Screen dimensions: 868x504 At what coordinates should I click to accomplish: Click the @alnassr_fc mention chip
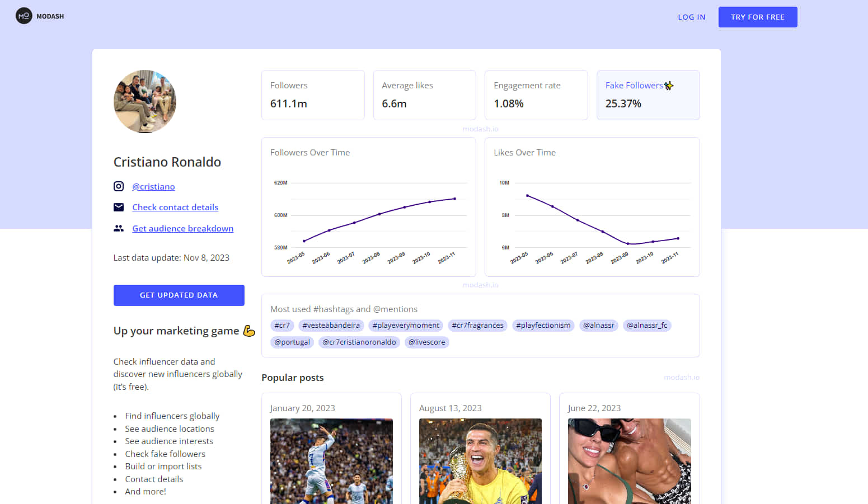[647, 326]
